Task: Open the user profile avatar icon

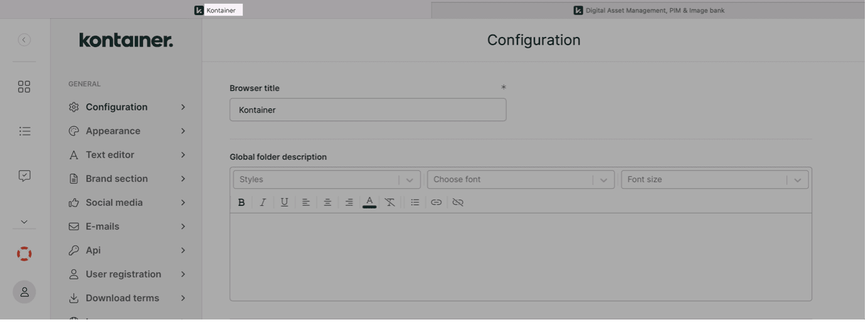Action: tap(24, 293)
